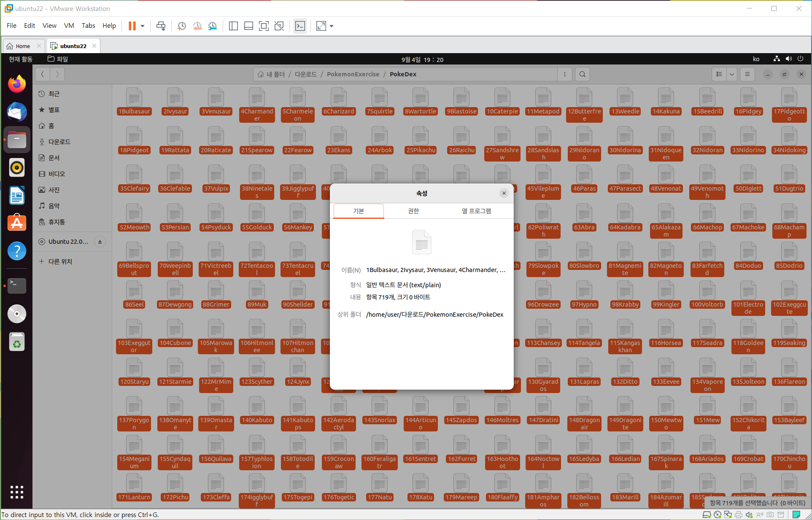Open VMware power options dropdown arrow
Image resolution: width=812 pixels, height=520 pixels.
click(143, 26)
